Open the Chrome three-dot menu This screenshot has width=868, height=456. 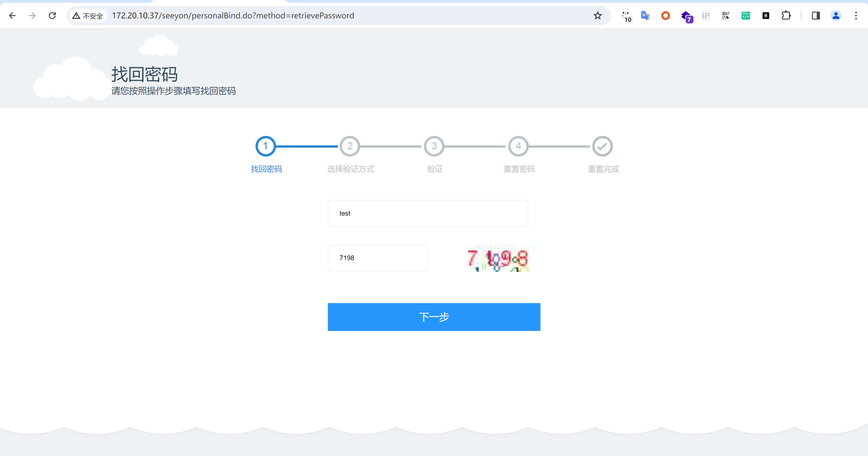[x=855, y=16]
